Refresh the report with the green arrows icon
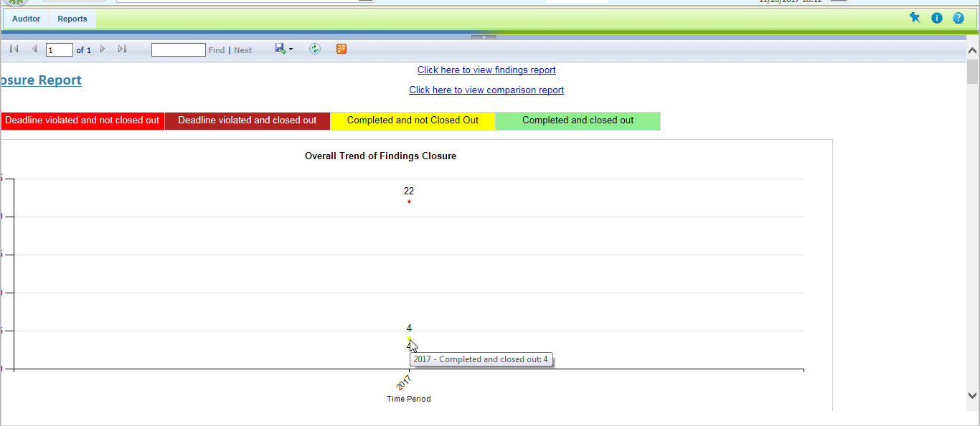Viewport: 980px width, 426px height. point(315,49)
